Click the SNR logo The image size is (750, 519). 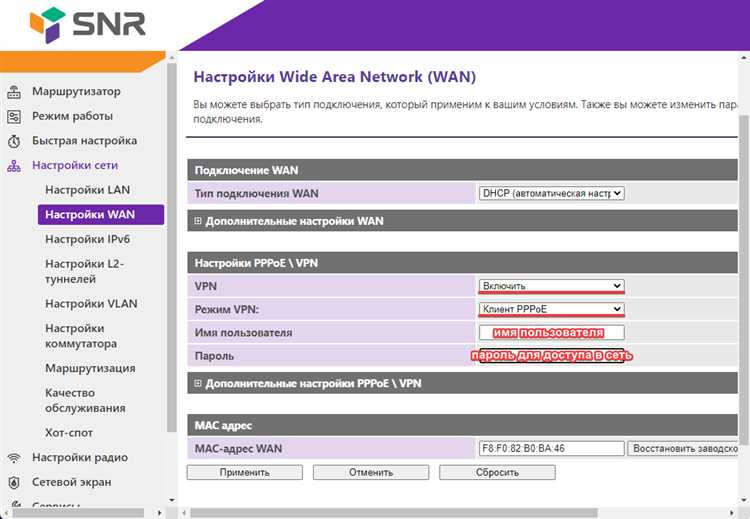88,24
